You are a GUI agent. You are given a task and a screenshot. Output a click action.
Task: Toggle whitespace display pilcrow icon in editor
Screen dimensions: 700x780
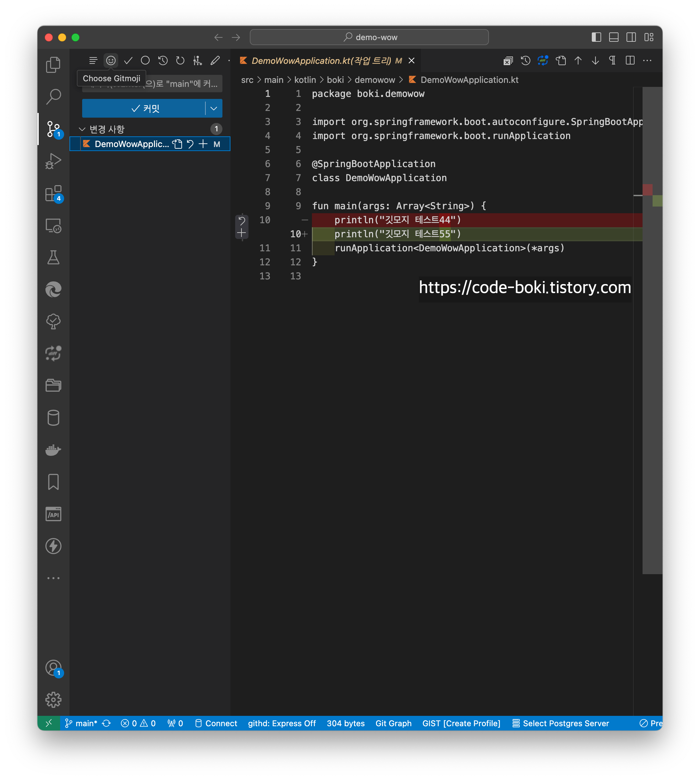pos(612,60)
